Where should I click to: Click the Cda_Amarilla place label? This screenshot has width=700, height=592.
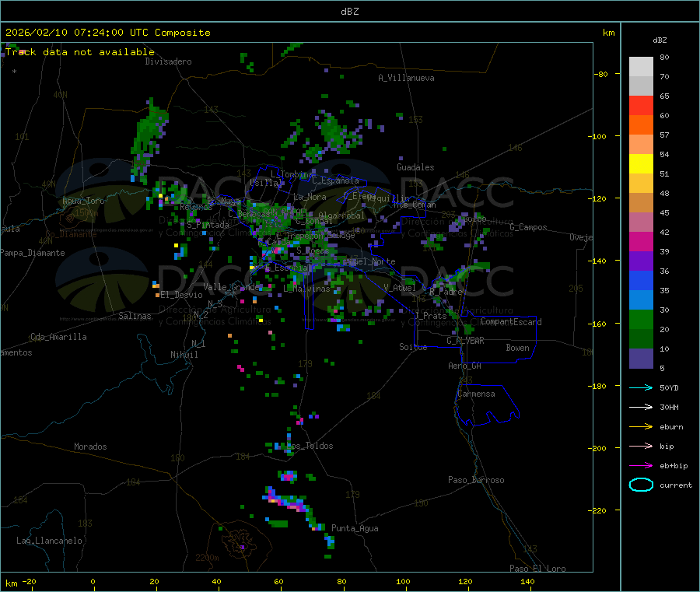pos(58,337)
